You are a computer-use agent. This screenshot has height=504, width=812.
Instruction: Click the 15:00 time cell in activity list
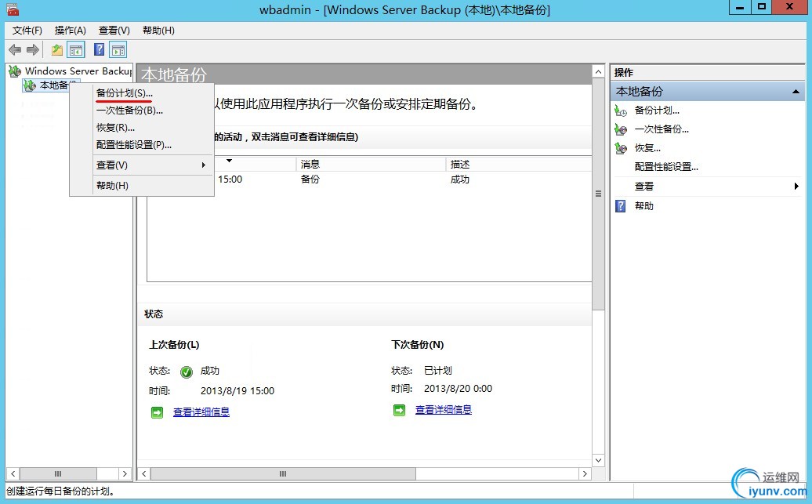coord(230,179)
